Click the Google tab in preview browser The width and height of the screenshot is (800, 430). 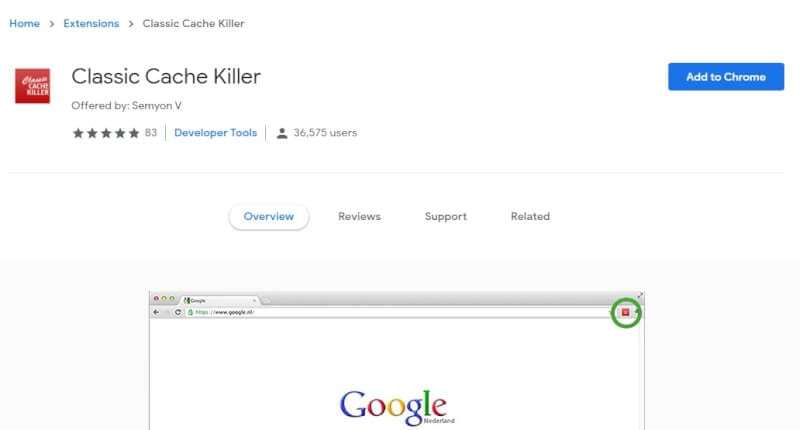220,300
